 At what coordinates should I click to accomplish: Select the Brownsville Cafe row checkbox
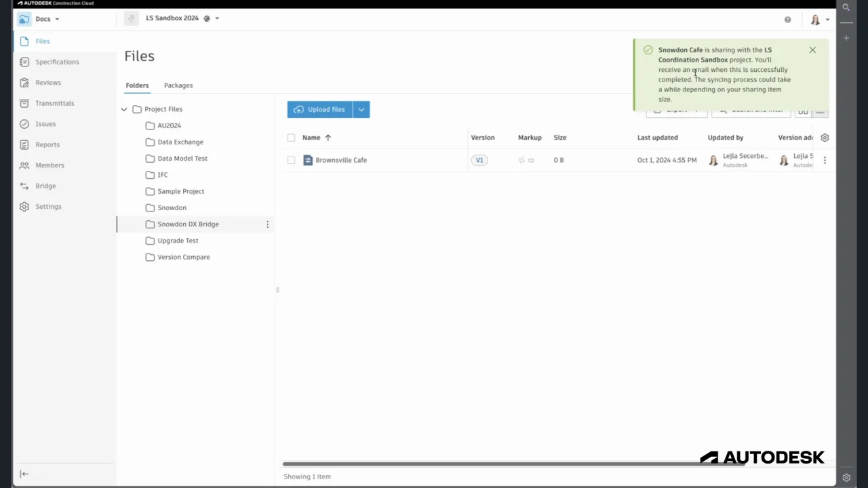(291, 160)
